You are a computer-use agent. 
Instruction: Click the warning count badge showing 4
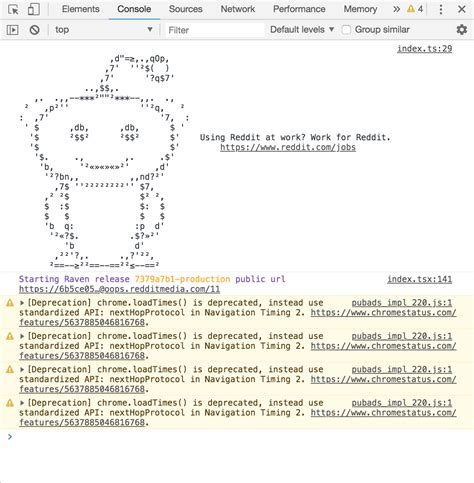pos(415,9)
